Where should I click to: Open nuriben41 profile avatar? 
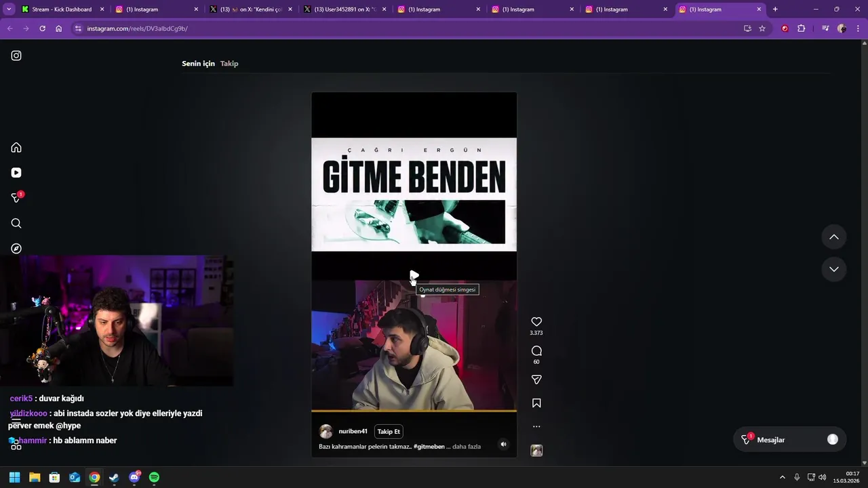(x=326, y=432)
